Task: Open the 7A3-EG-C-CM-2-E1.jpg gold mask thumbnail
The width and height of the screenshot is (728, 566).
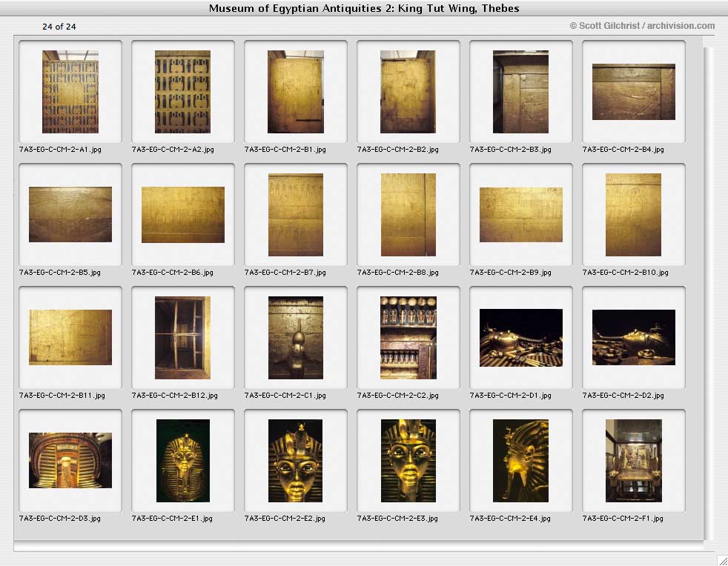Action: click(x=183, y=461)
